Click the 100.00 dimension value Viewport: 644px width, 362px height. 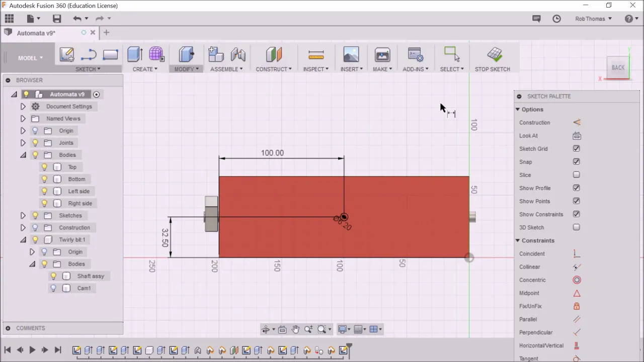pos(272,153)
